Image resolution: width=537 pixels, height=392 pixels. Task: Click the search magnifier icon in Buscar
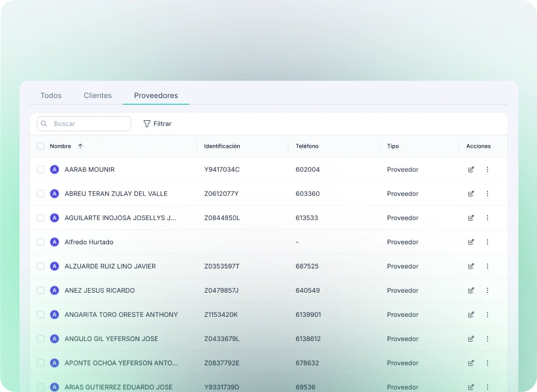coord(44,123)
